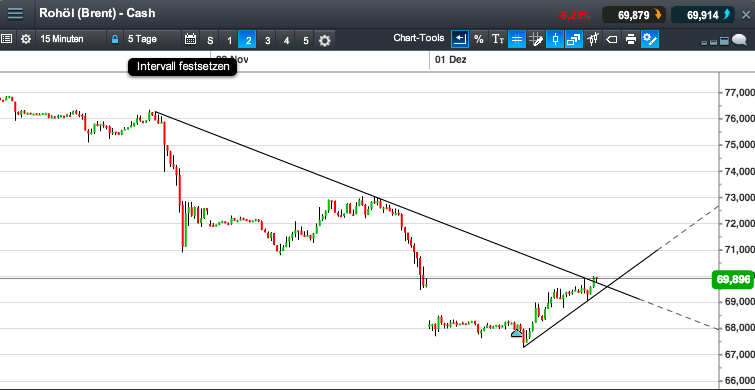Click the price label tag tool
Image resolution: width=755 pixels, height=390 pixels.
click(x=612, y=39)
